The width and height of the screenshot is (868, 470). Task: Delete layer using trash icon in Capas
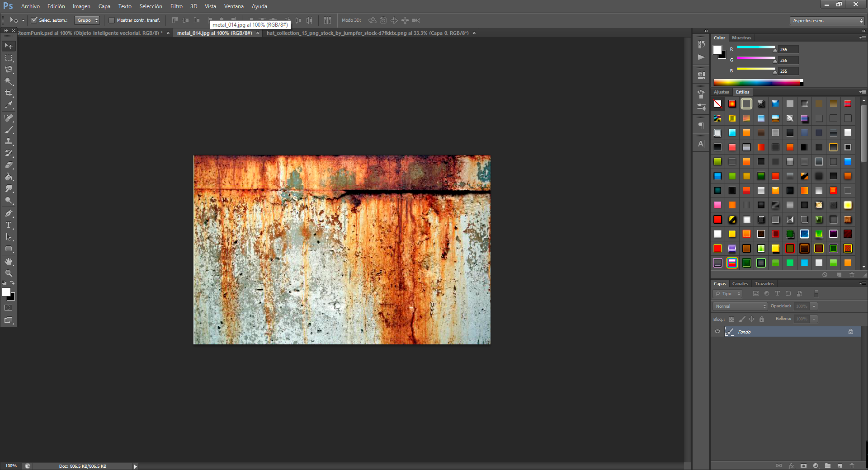coord(852,465)
